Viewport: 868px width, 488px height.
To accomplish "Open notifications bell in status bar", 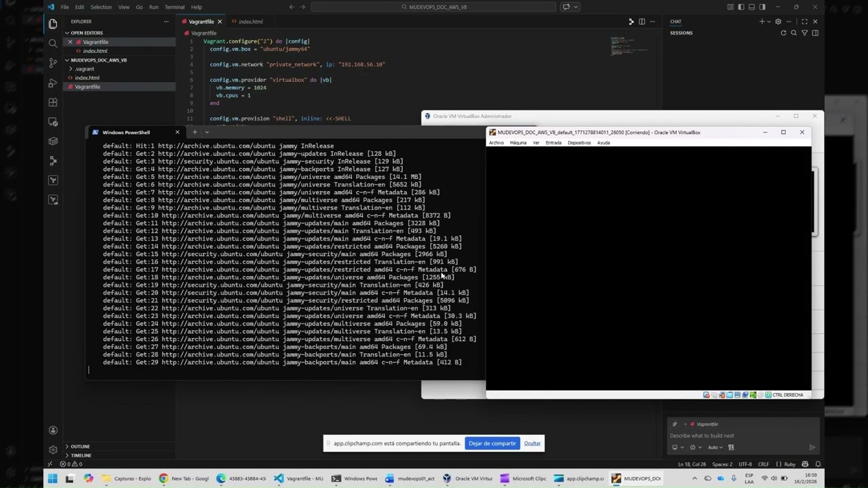I will (818, 464).
